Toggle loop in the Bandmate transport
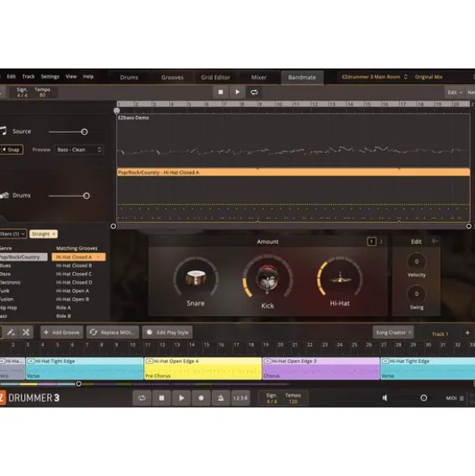The image size is (475, 476). 254,92
